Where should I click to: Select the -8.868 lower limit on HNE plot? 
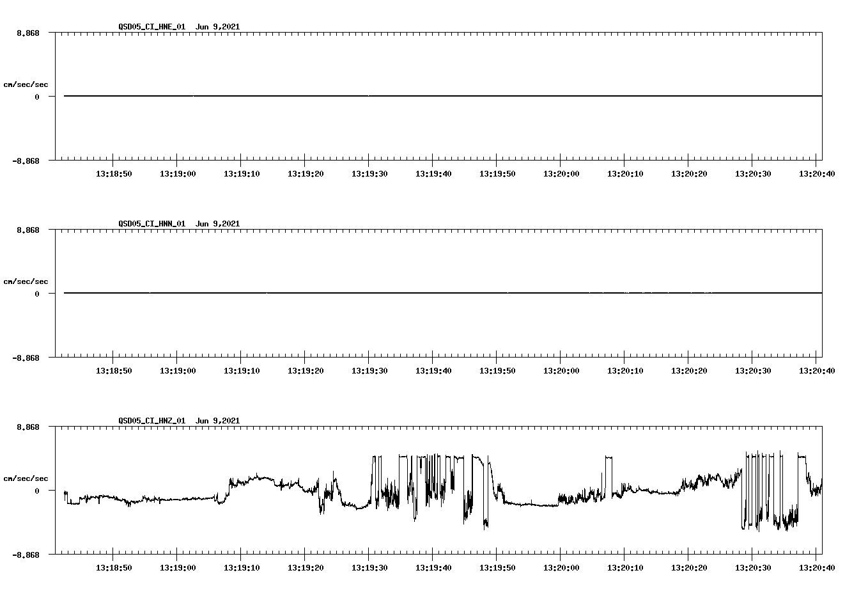[x=26, y=161]
